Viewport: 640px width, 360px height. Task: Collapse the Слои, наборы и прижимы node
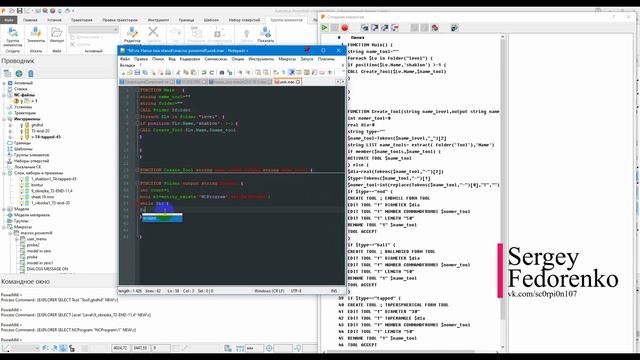(x=4, y=173)
